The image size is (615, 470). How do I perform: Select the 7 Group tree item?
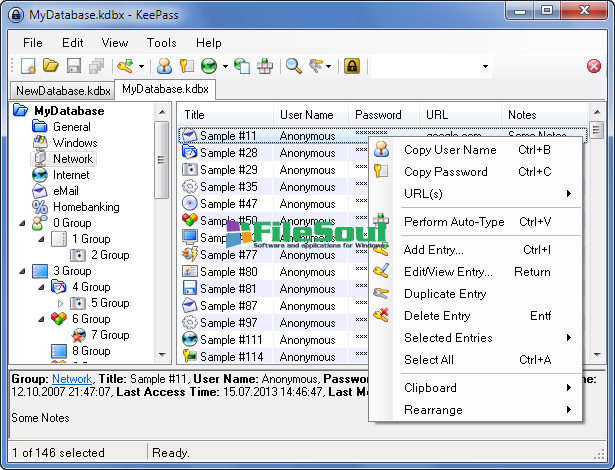[110, 335]
